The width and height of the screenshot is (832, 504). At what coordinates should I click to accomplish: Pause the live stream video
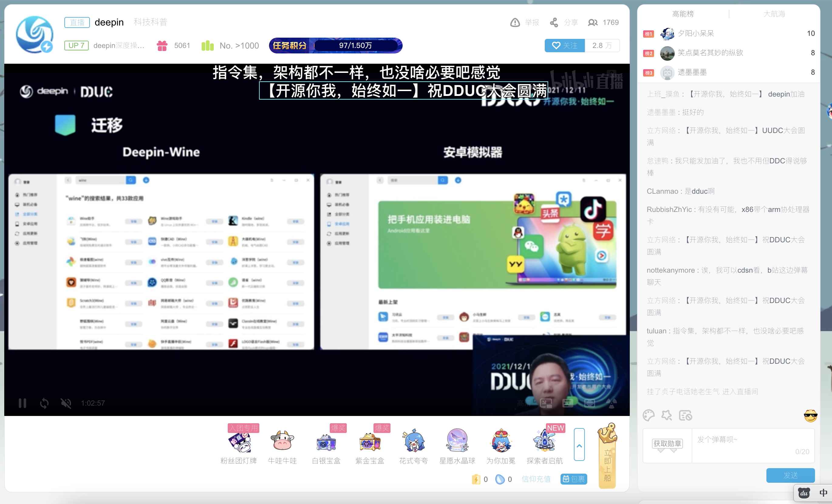pos(22,403)
